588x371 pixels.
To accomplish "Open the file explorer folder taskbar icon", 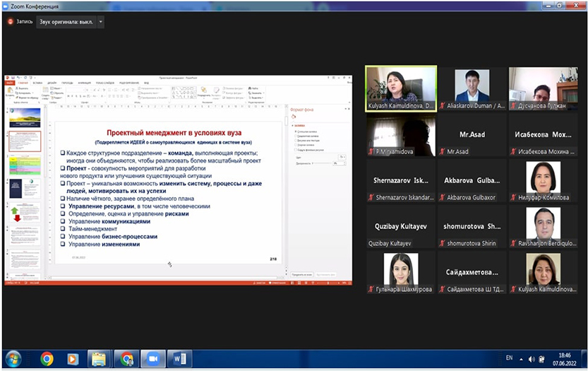I will (99, 359).
